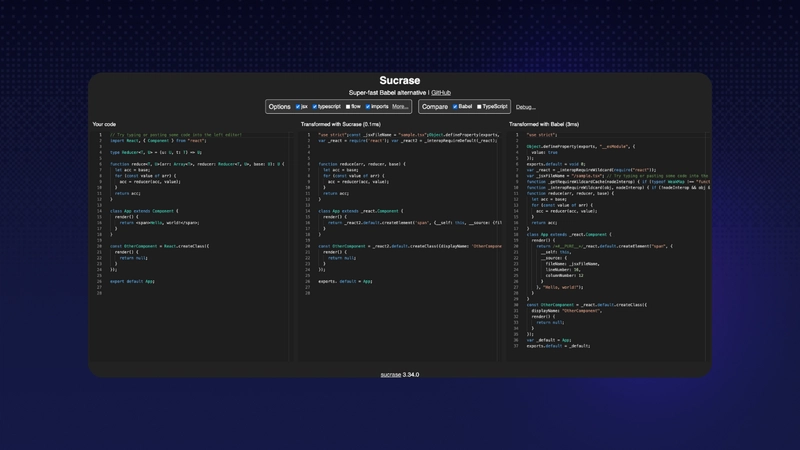Screen dimensions: 800x450
Task: Expand More... options
Action: click(400, 107)
